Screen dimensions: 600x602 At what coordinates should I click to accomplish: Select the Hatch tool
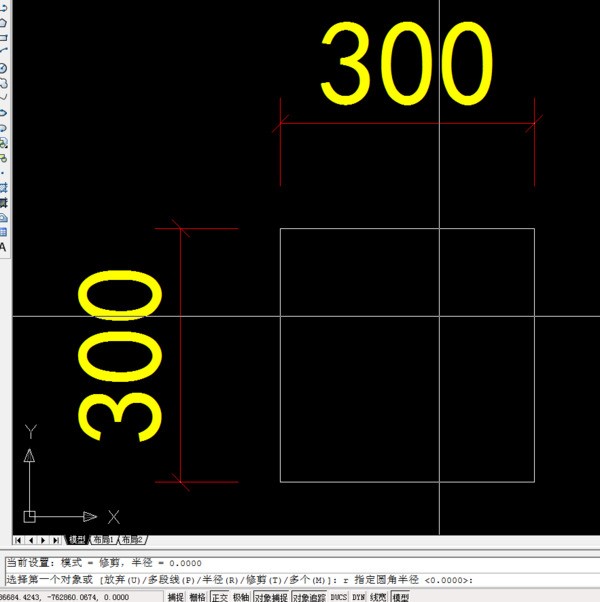tap(3, 187)
